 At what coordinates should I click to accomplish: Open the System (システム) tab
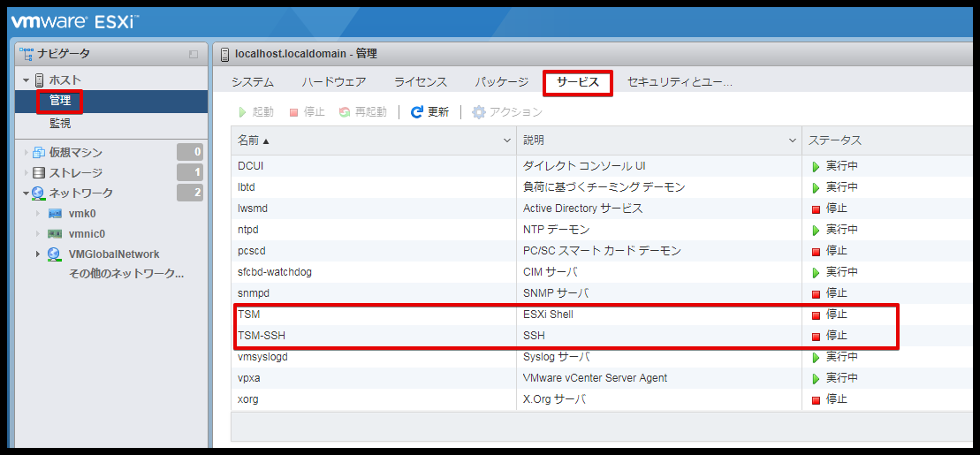click(x=253, y=82)
